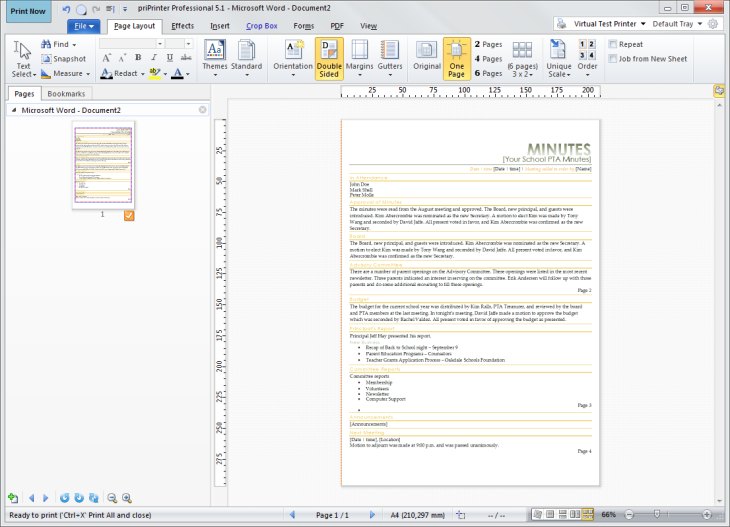Click the Snapshot tool
The height and width of the screenshot is (527, 730).
(x=64, y=59)
